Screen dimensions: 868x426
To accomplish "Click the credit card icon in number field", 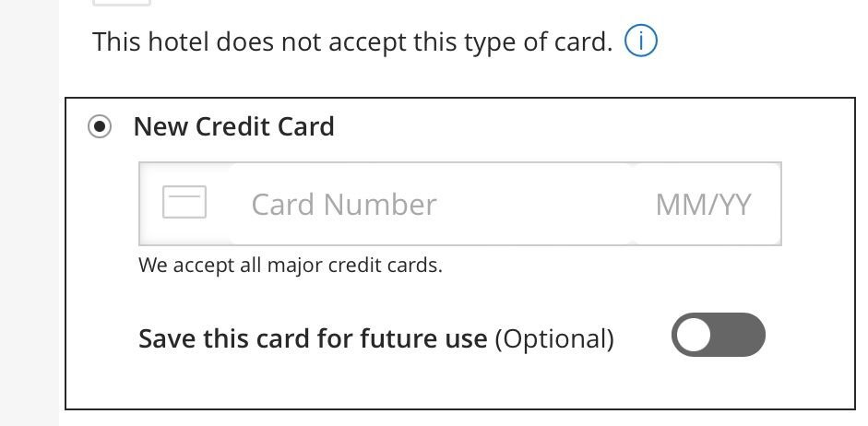I will click(x=184, y=202).
